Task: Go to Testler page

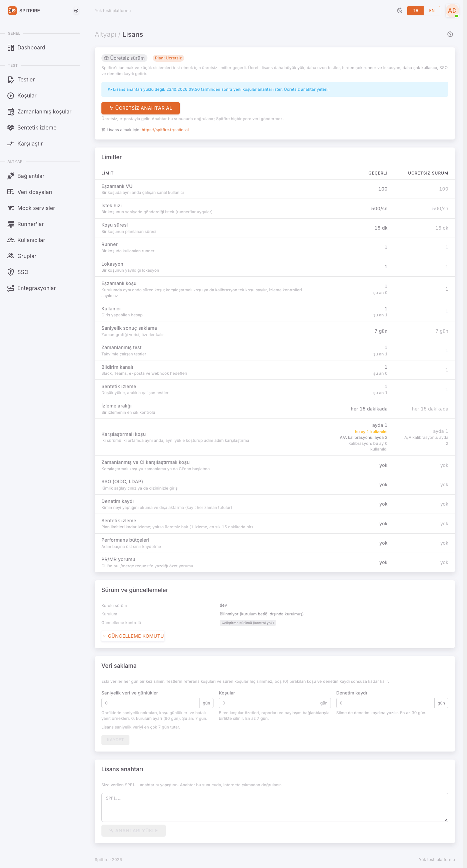Action: [26, 79]
